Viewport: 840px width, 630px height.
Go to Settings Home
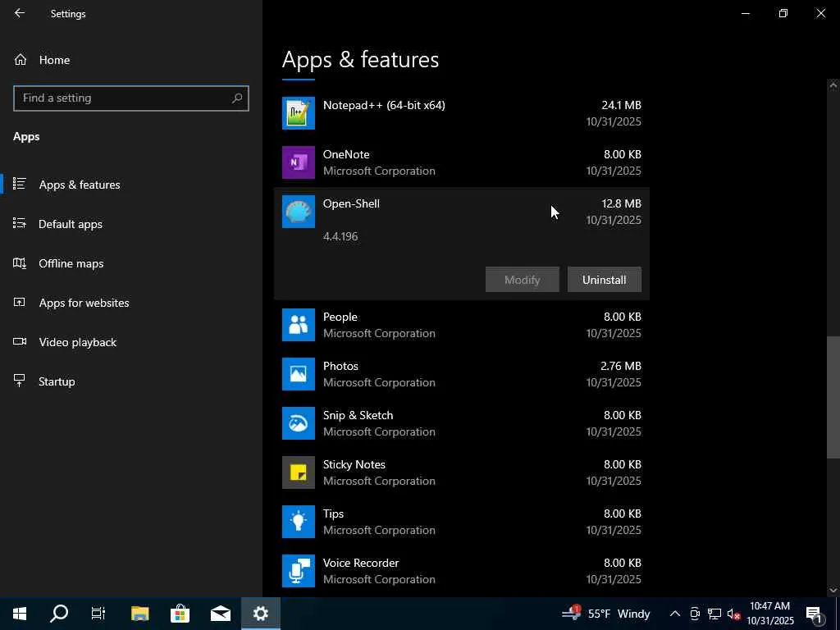pos(54,60)
